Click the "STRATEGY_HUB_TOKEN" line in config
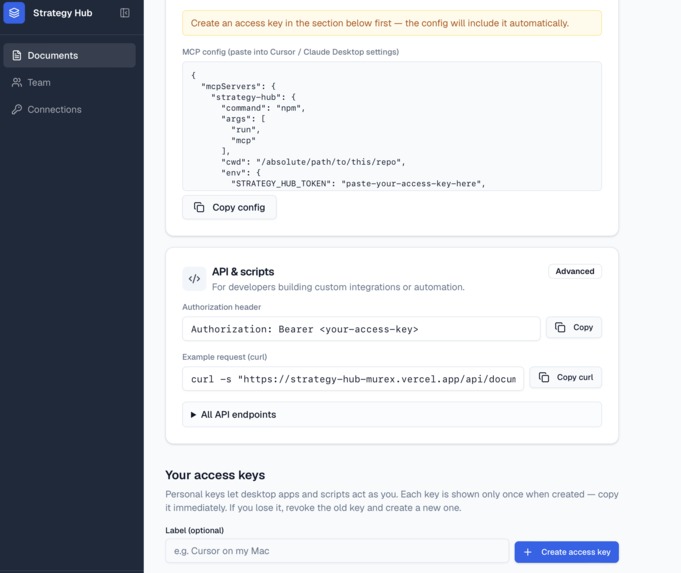The height and width of the screenshot is (573, 681). pos(358,184)
